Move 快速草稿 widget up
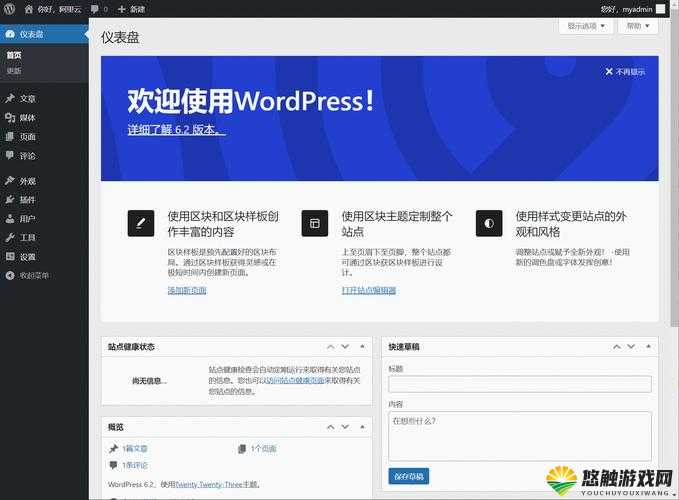679x500 pixels. (617, 347)
